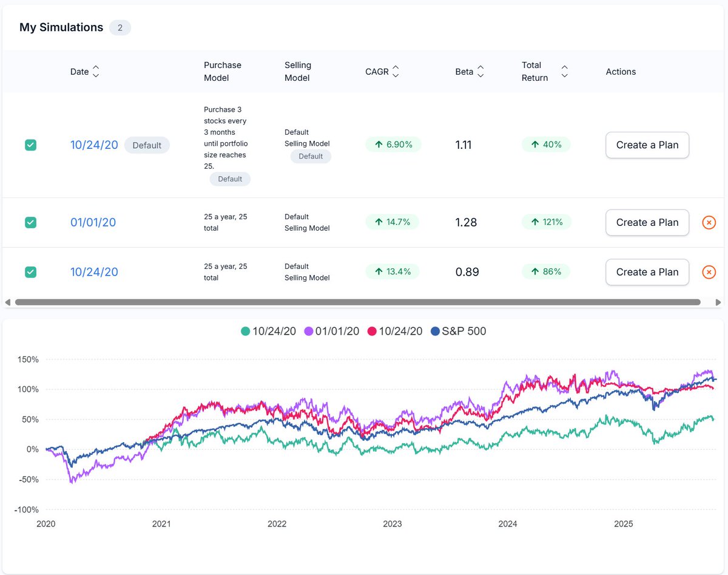
Task: Click the table horizontal scrollbar thumb
Action: click(358, 302)
